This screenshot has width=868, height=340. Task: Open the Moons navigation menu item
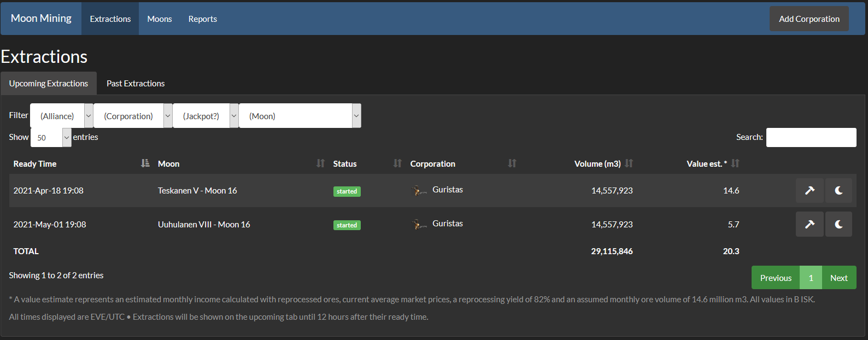pyautogui.click(x=160, y=19)
